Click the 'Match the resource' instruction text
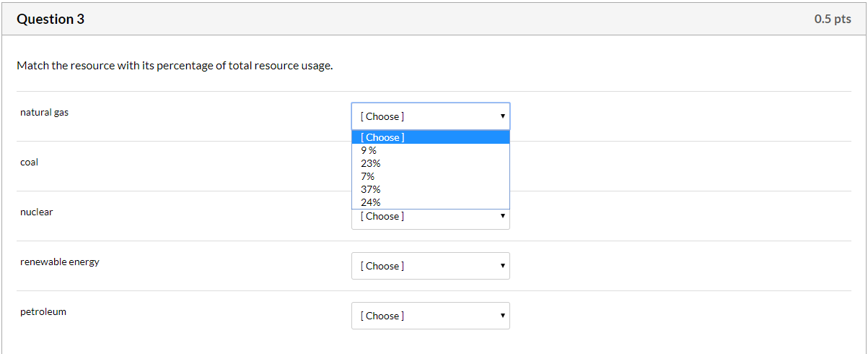The height and width of the screenshot is (354, 868). pyautogui.click(x=175, y=66)
